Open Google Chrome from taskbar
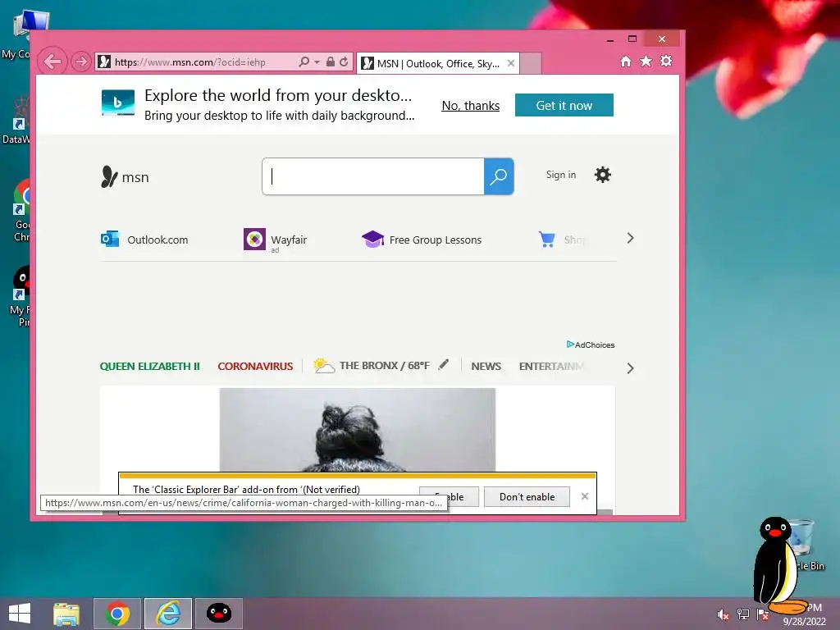840x630 pixels. click(x=117, y=614)
